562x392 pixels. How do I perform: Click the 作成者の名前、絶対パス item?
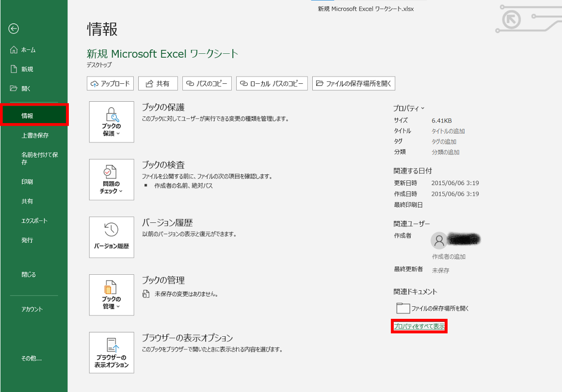(183, 186)
